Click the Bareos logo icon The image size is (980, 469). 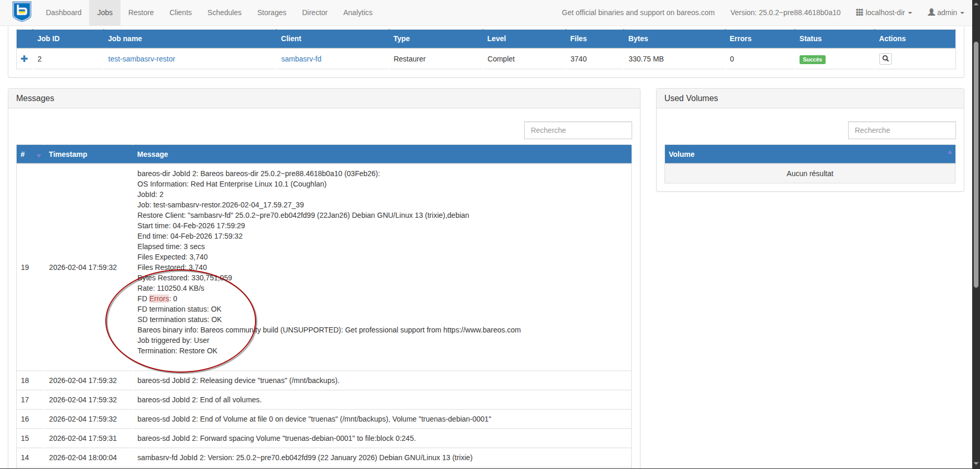(x=22, y=11)
